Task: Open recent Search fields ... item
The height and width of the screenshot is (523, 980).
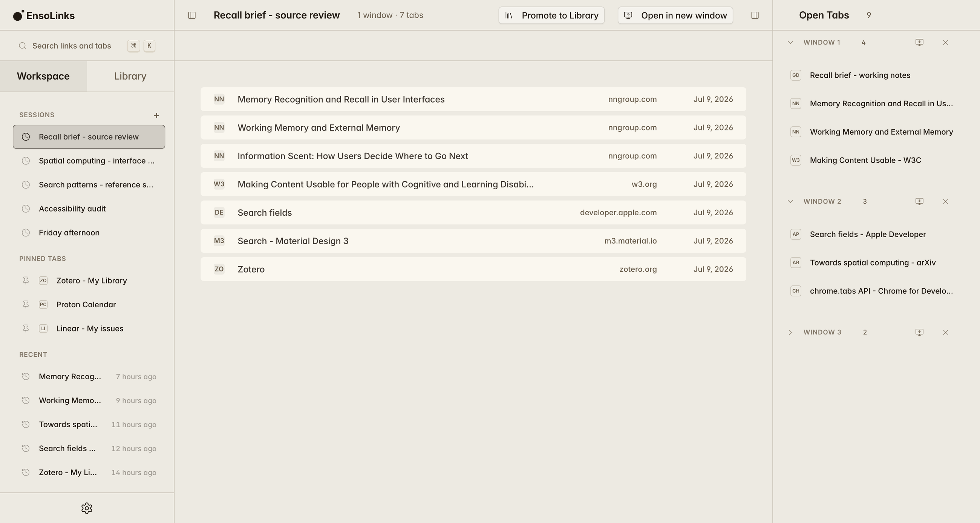Action: tap(89, 448)
